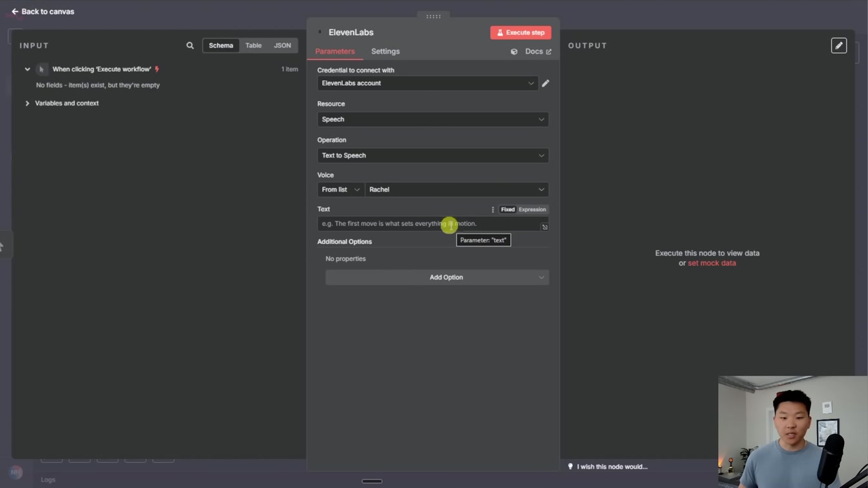The width and height of the screenshot is (868, 488).
Task: Click the 'No properties' text
Action: 346,259
